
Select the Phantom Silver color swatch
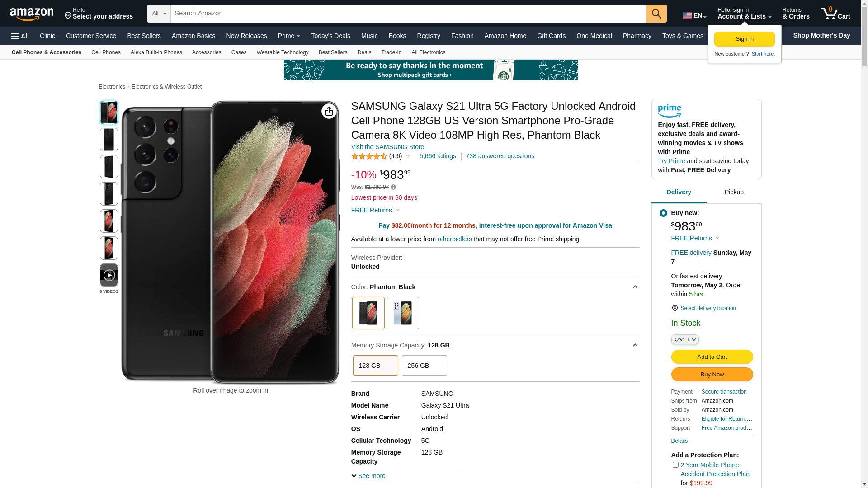pyautogui.click(x=402, y=313)
